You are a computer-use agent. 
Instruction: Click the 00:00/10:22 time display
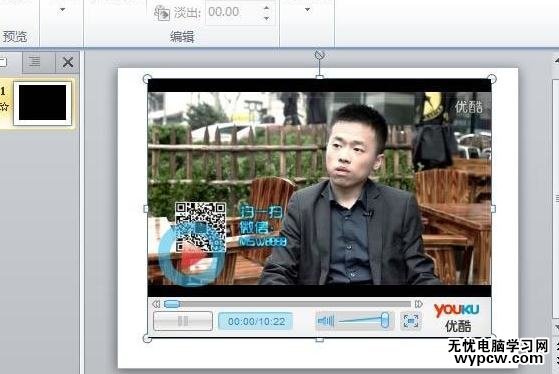click(256, 321)
